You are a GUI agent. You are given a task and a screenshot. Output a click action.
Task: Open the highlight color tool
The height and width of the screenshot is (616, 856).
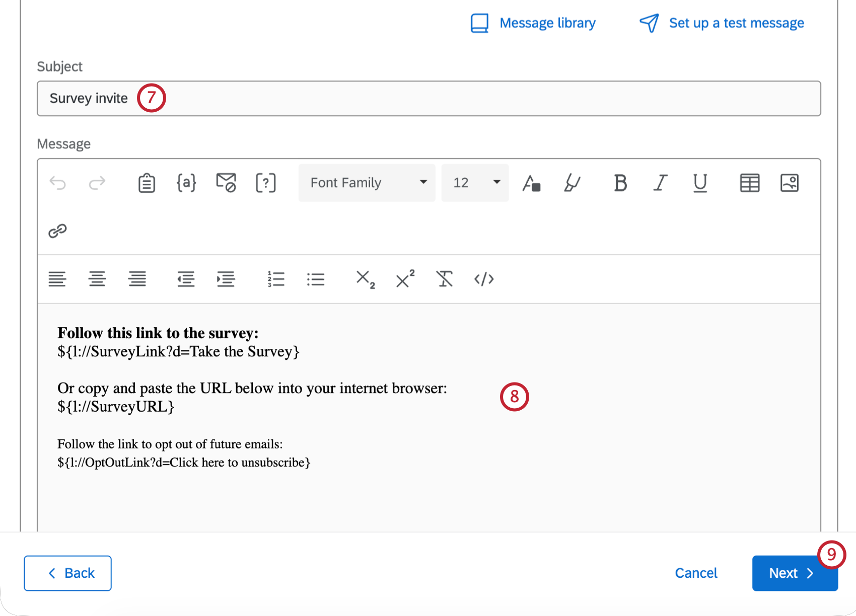[x=572, y=183]
